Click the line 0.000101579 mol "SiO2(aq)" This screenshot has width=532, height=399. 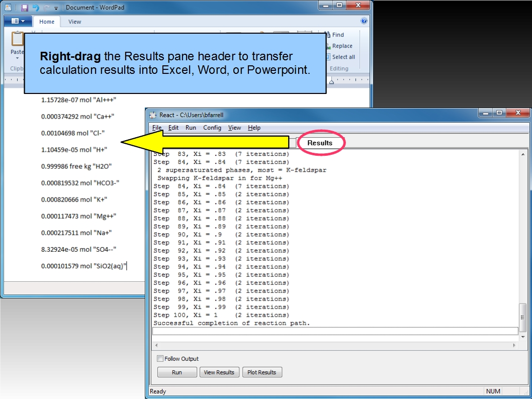click(x=84, y=266)
